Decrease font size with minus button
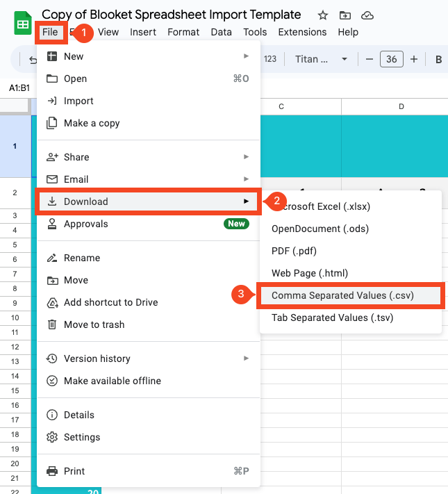The image size is (448, 494). 370,59
